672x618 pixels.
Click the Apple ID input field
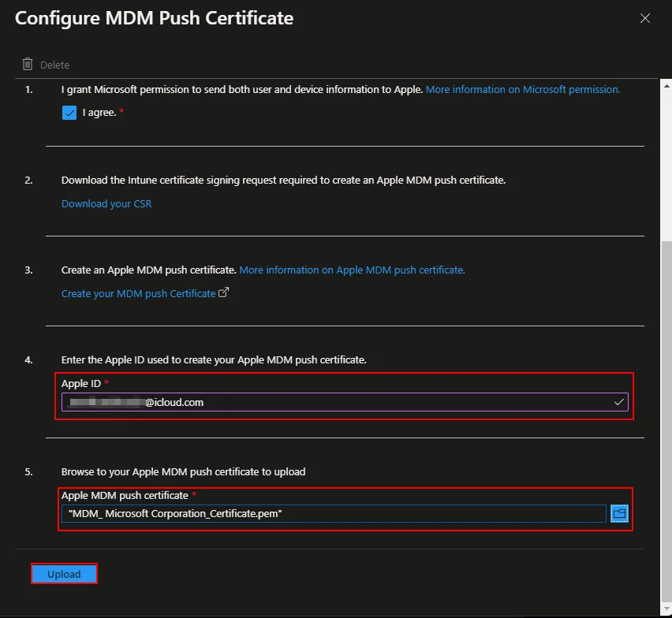click(x=345, y=402)
